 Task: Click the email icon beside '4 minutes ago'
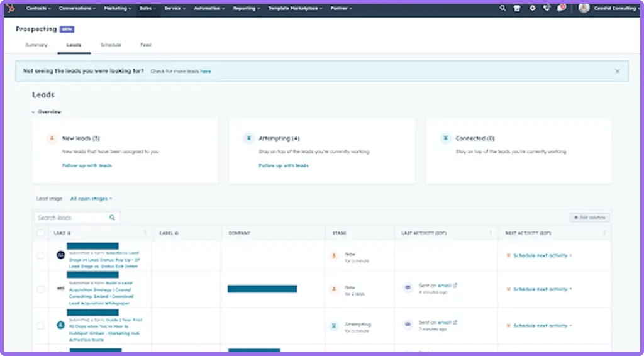[x=408, y=288]
